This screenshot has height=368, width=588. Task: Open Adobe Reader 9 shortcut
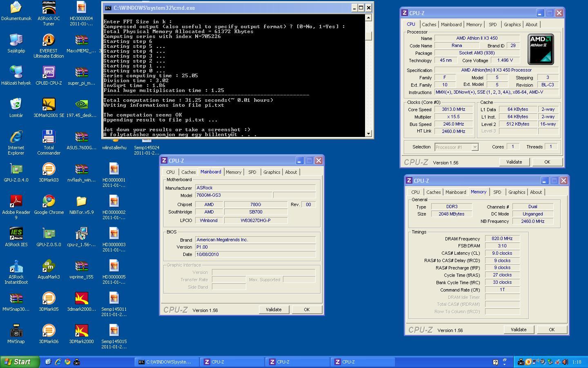click(x=16, y=207)
